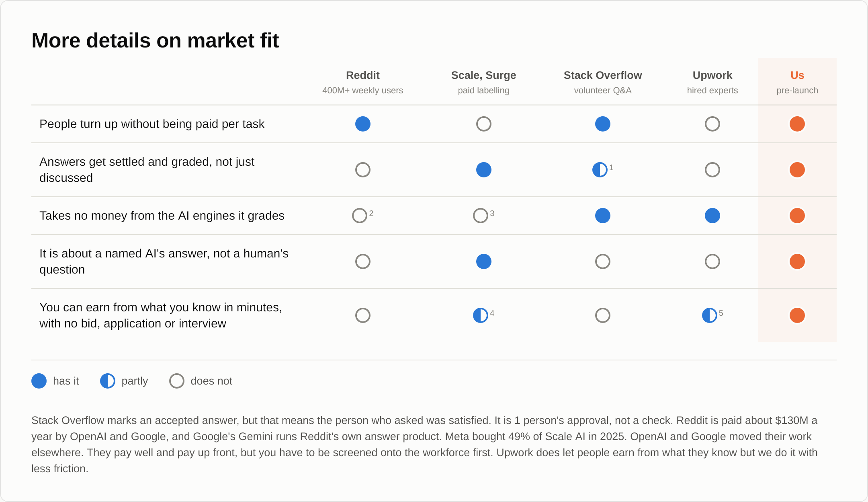Click 'People turn up without being paid' row label
The width and height of the screenshot is (868, 502).
point(152,124)
